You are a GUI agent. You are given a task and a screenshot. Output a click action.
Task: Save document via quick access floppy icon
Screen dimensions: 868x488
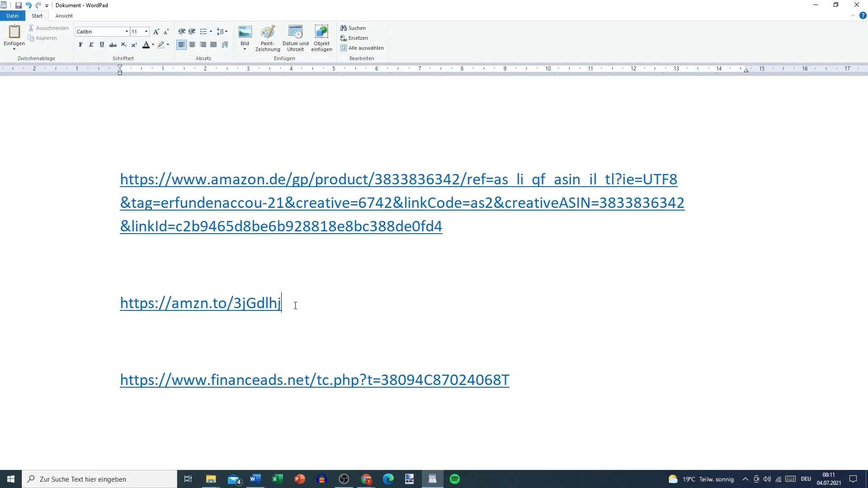click(x=19, y=5)
